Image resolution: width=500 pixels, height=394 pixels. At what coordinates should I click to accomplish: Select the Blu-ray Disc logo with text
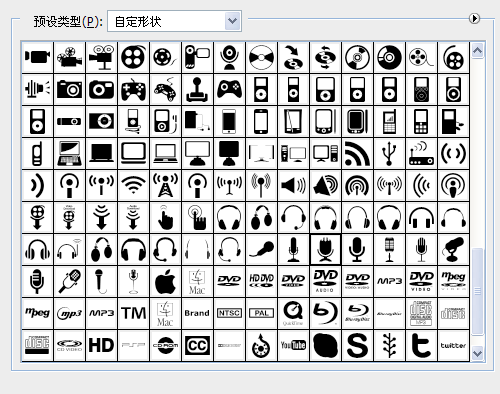[x=357, y=313]
